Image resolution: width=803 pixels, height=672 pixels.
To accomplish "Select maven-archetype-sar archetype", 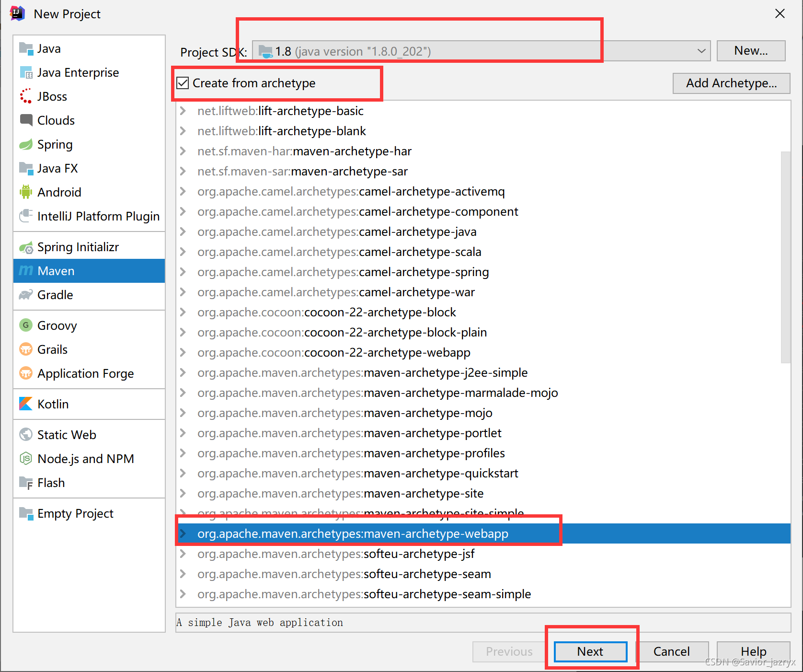I will click(x=483, y=171).
